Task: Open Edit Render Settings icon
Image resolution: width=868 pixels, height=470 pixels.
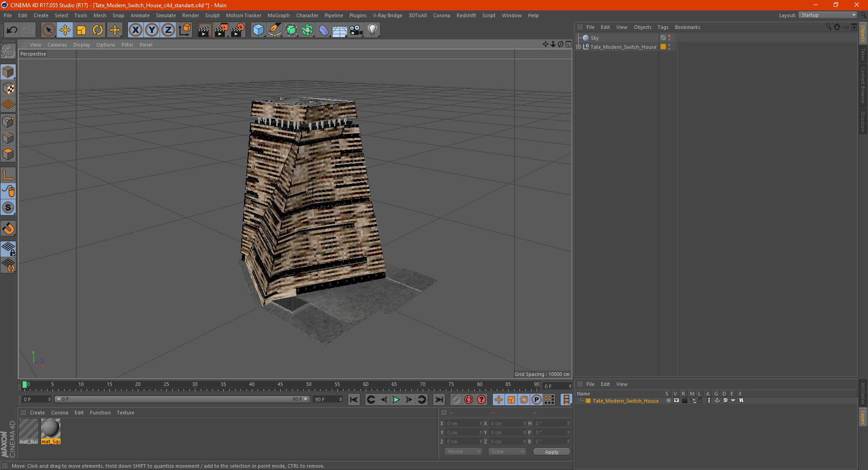Action: (237, 30)
